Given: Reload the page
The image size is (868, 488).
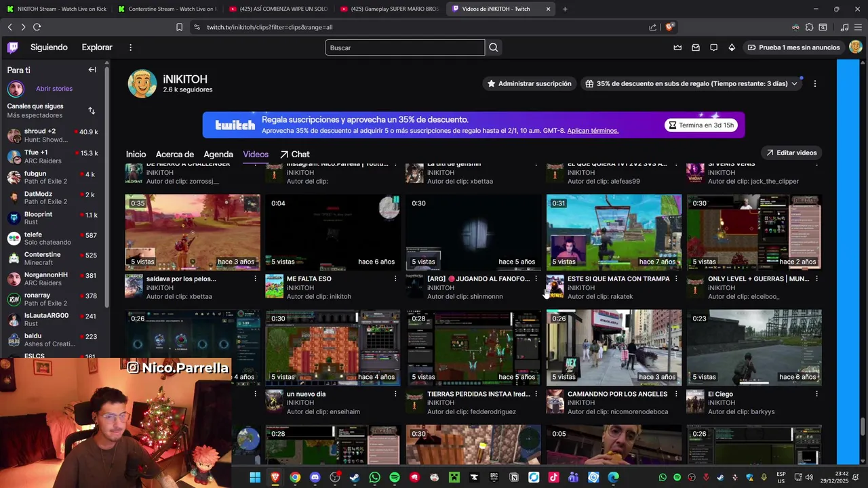Looking at the screenshot, I should [37, 27].
